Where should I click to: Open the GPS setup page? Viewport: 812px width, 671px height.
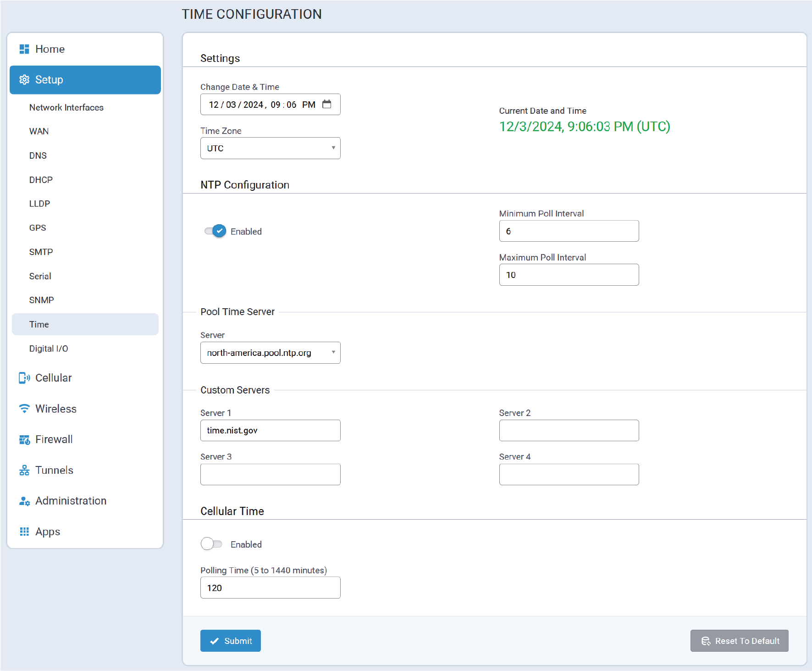tap(38, 228)
